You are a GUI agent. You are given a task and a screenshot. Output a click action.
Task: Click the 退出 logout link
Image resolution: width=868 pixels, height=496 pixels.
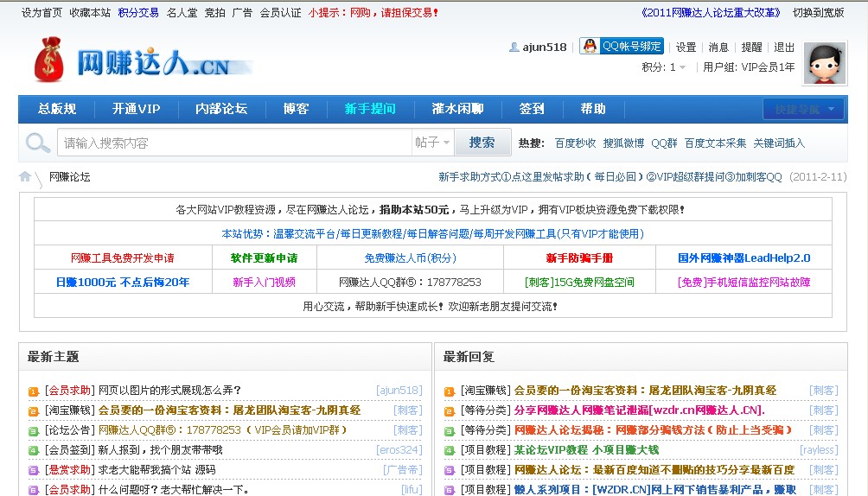pos(784,48)
